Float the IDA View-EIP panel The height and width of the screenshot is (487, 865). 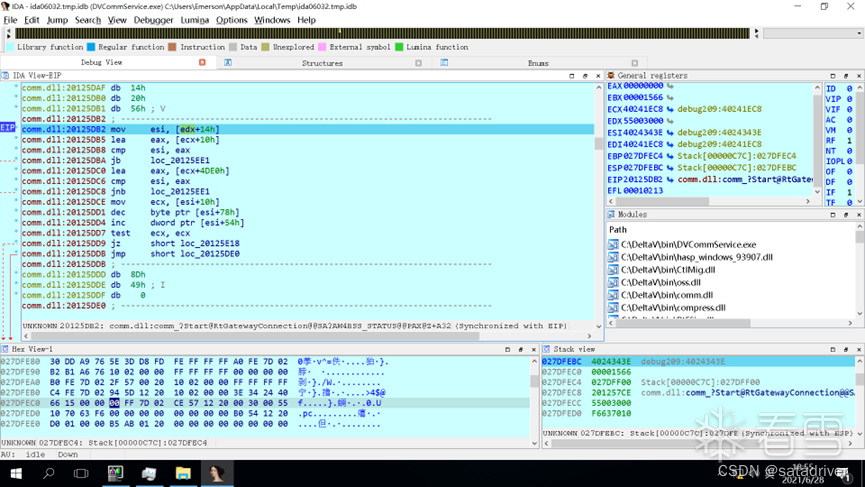[585, 76]
